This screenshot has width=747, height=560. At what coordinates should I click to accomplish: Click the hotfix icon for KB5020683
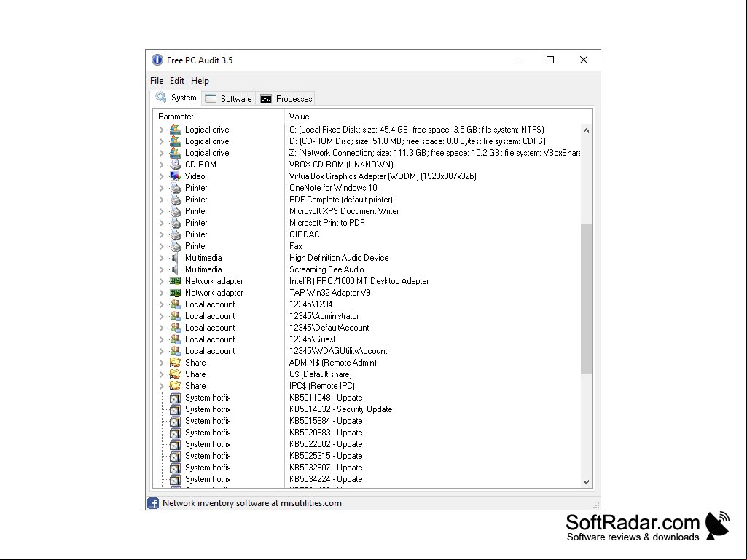click(x=176, y=433)
